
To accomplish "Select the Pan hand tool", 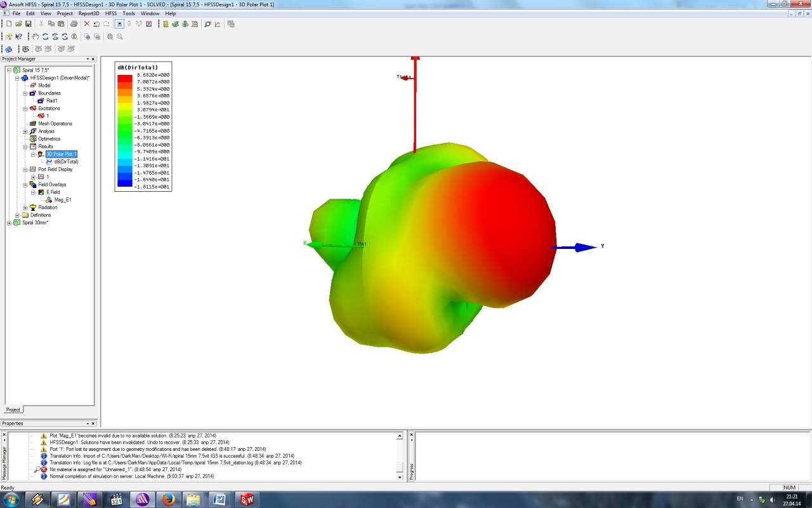I will [36, 37].
